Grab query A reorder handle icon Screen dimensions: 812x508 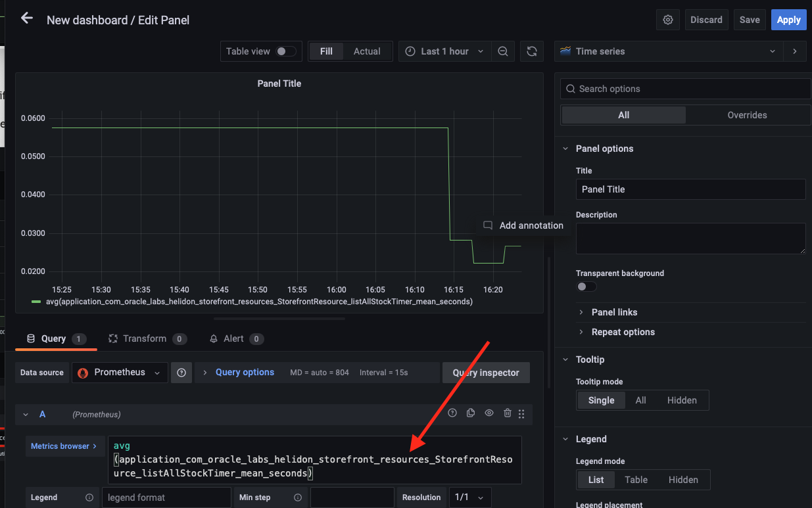point(521,414)
